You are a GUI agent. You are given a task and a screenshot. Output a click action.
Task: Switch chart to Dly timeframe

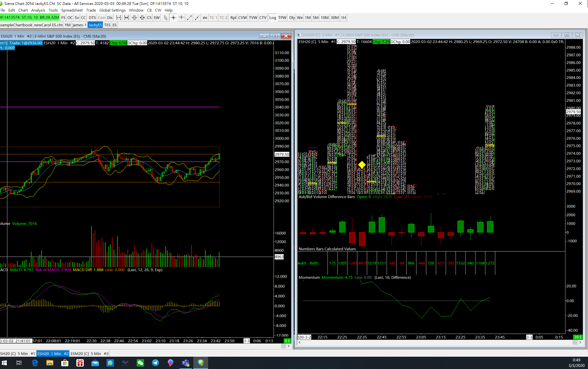pos(292,18)
